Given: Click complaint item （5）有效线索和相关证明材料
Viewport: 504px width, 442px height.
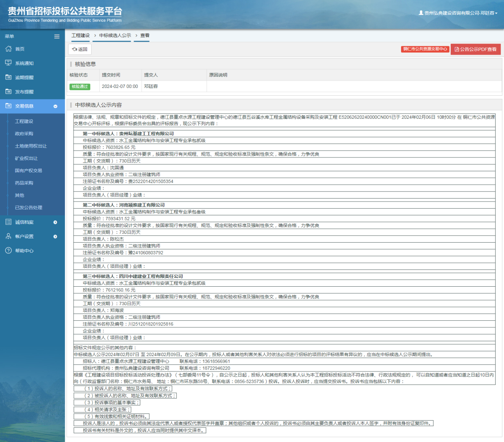Looking at the screenshot, I should [x=112, y=416].
